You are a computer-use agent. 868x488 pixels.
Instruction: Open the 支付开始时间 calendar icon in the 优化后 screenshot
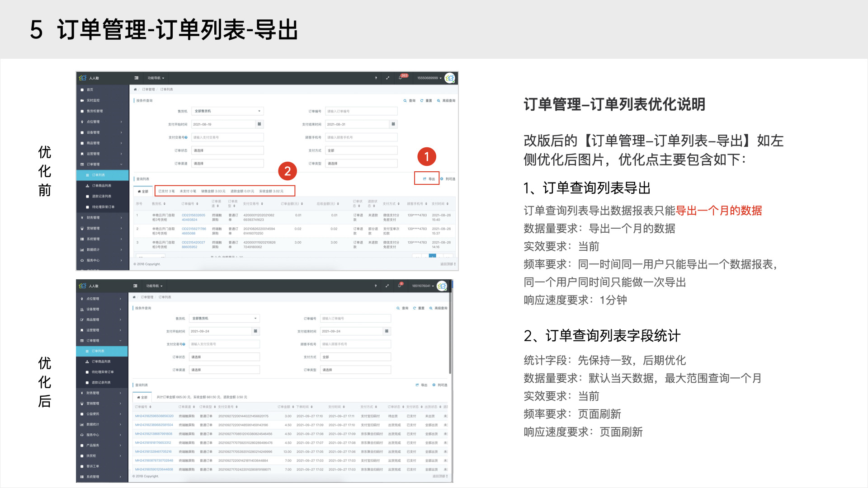pyautogui.click(x=255, y=331)
